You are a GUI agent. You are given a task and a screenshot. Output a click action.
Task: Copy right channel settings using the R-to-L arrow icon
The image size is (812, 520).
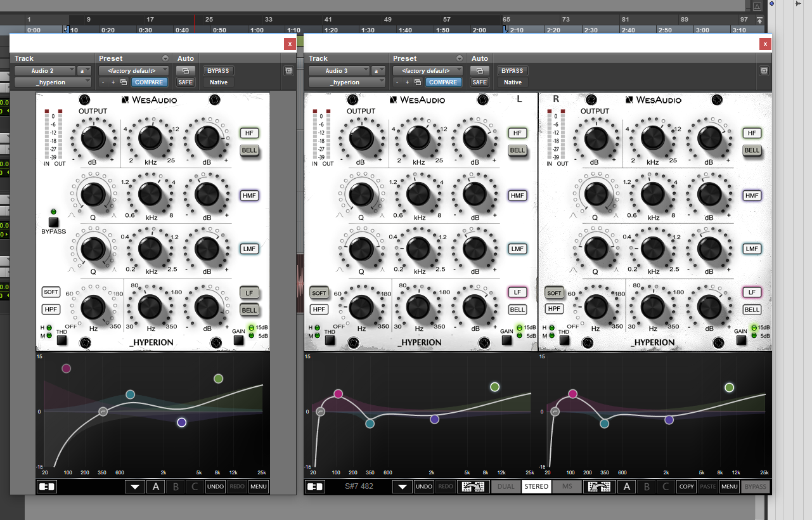coord(598,486)
